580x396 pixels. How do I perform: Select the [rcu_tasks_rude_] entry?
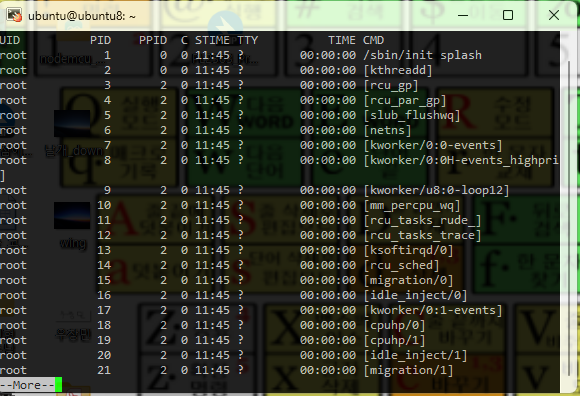(x=422, y=220)
